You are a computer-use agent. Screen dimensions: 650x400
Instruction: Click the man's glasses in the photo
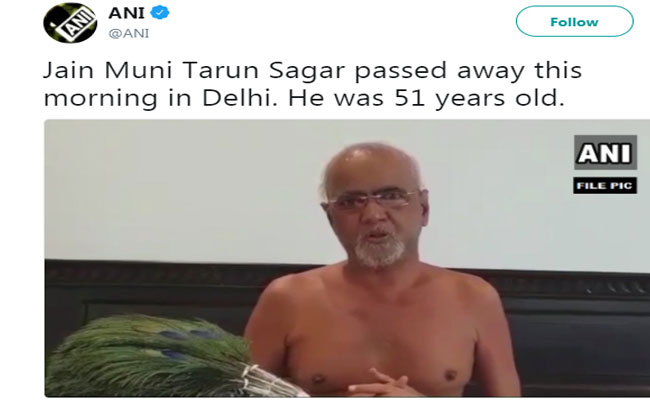pos(372,200)
